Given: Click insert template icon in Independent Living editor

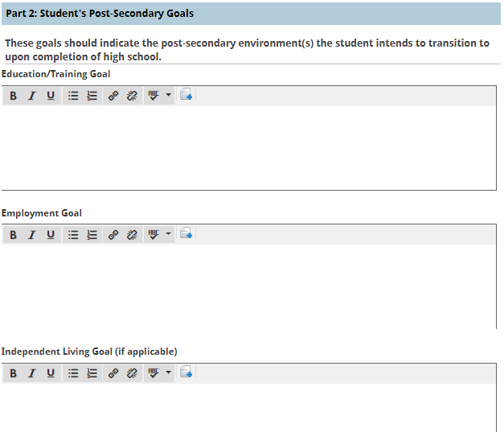Looking at the screenshot, I should click(186, 372).
